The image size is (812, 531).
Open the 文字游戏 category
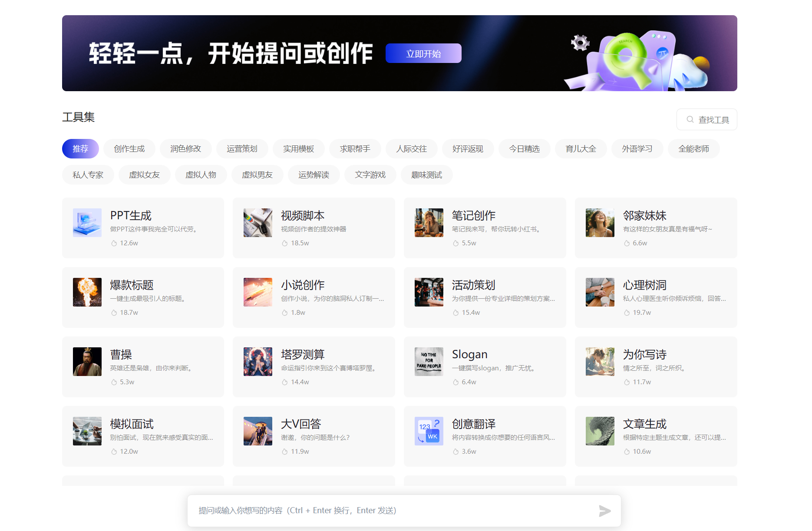(370, 175)
